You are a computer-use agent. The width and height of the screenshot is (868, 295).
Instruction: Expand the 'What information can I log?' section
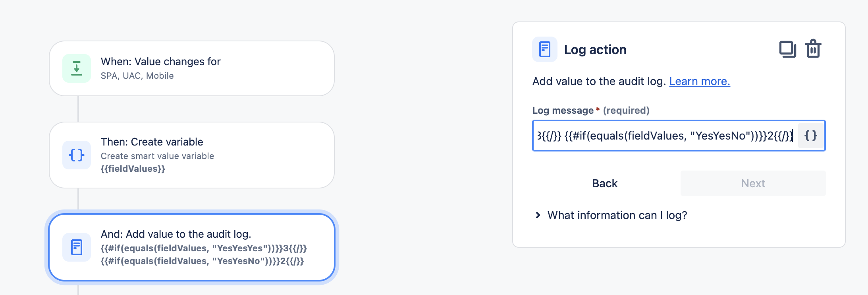[x=617, y=215]
